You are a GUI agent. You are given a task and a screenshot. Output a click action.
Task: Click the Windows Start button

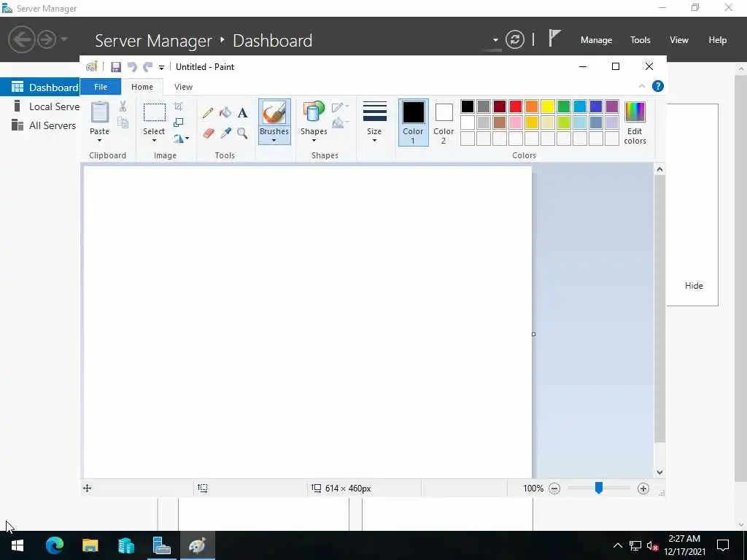18,545
